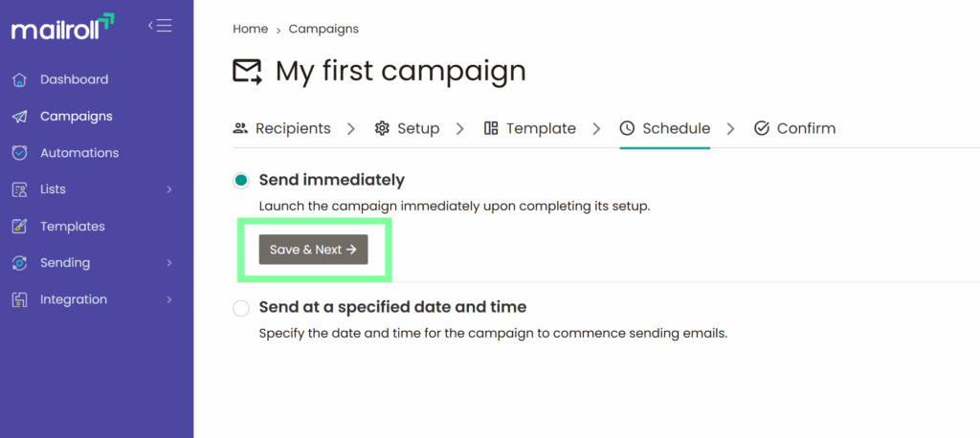This screenshot has width=980, height=438.
Task: Select Send at a specified date radio
Action: [241, 308]
